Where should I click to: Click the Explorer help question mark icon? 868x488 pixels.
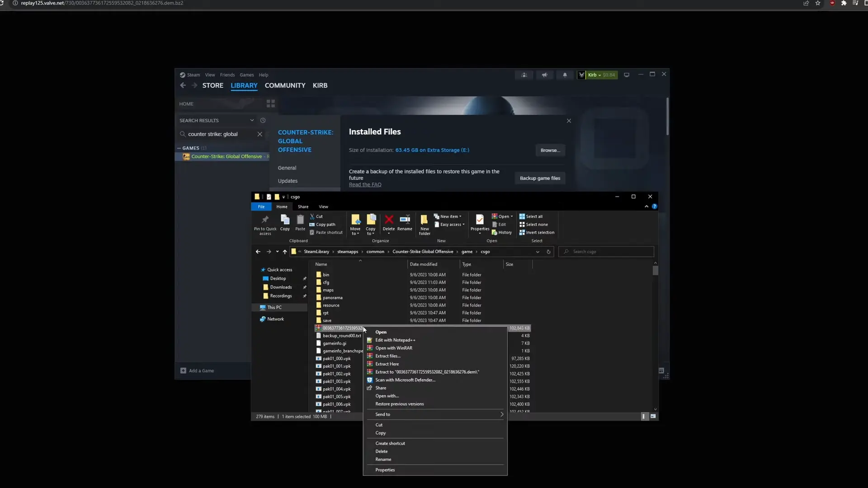[x=654, y=206]
